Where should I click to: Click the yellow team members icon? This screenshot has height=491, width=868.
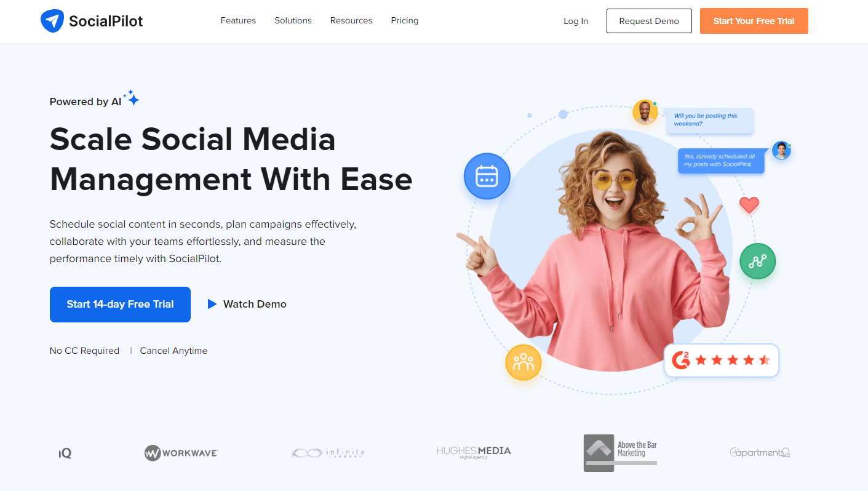click(524, 362)
